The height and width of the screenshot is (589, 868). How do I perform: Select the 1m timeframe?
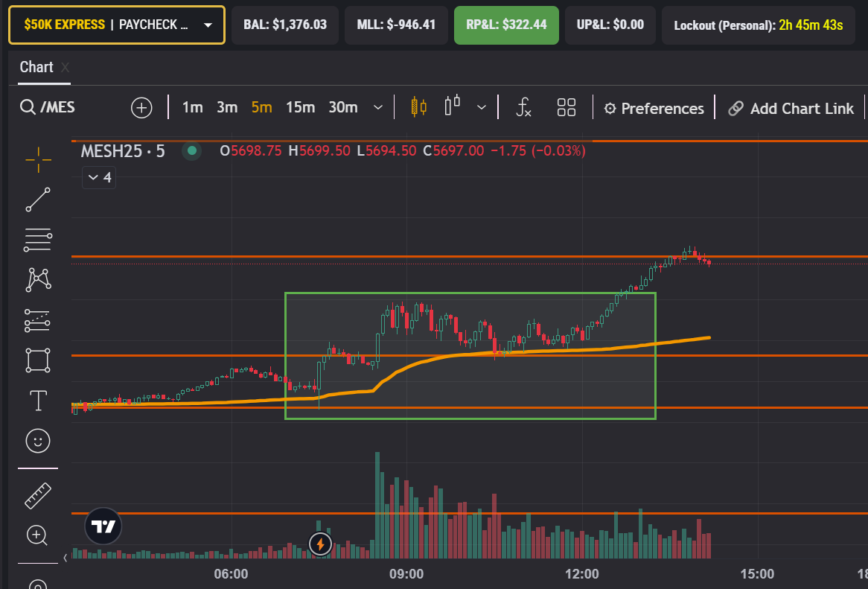click(193, 107)
